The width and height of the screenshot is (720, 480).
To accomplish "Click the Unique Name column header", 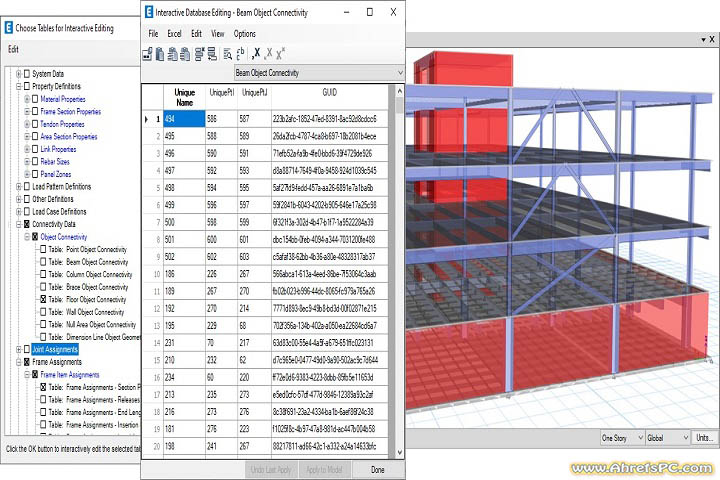I will coord(184,97).
